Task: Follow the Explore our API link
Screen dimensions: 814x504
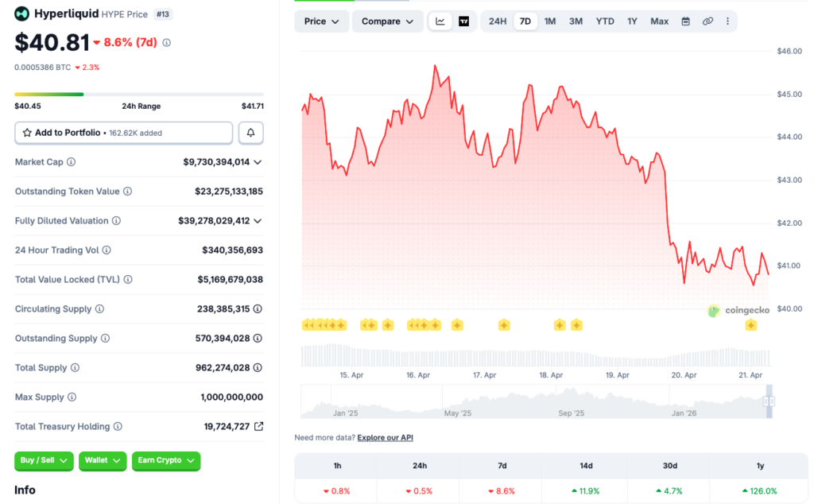Action: point(385,438)
